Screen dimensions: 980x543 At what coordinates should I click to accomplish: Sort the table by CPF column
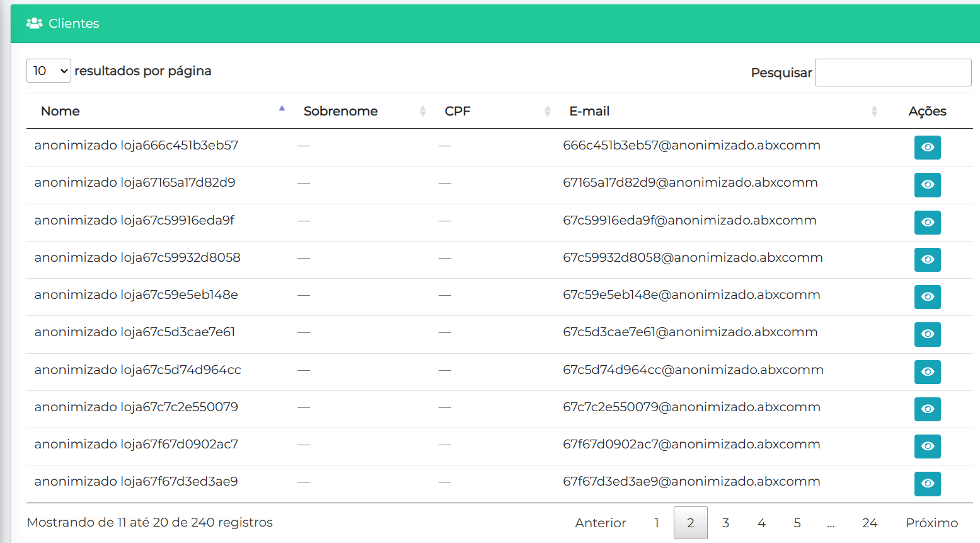coord(458,111)
